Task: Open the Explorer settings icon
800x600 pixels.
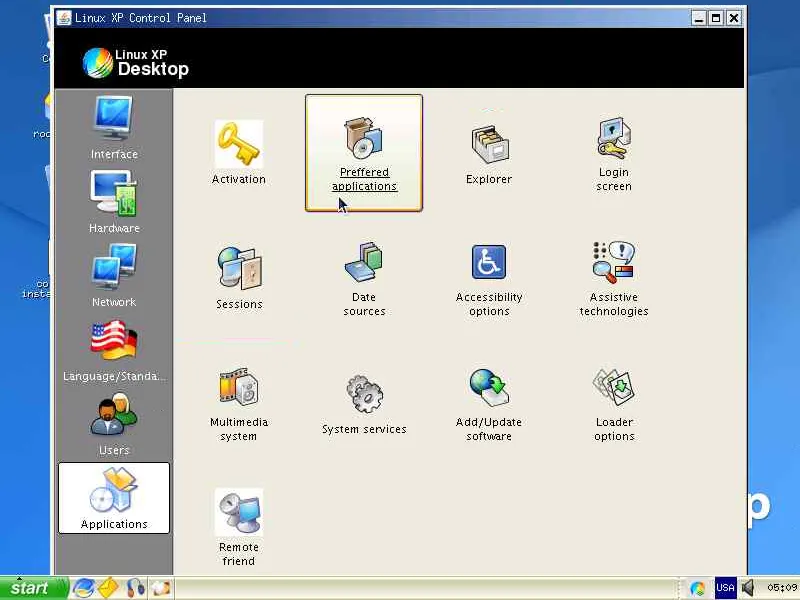Action: click(x=489, y=153)
